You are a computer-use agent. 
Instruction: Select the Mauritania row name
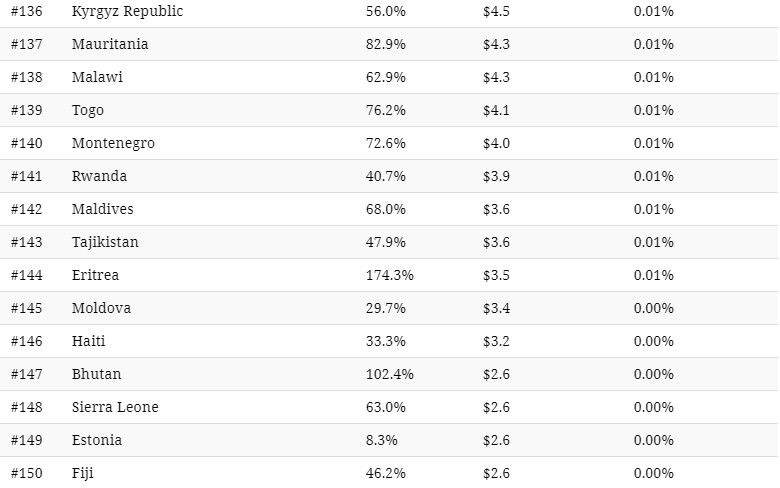[x=109, y=44]
